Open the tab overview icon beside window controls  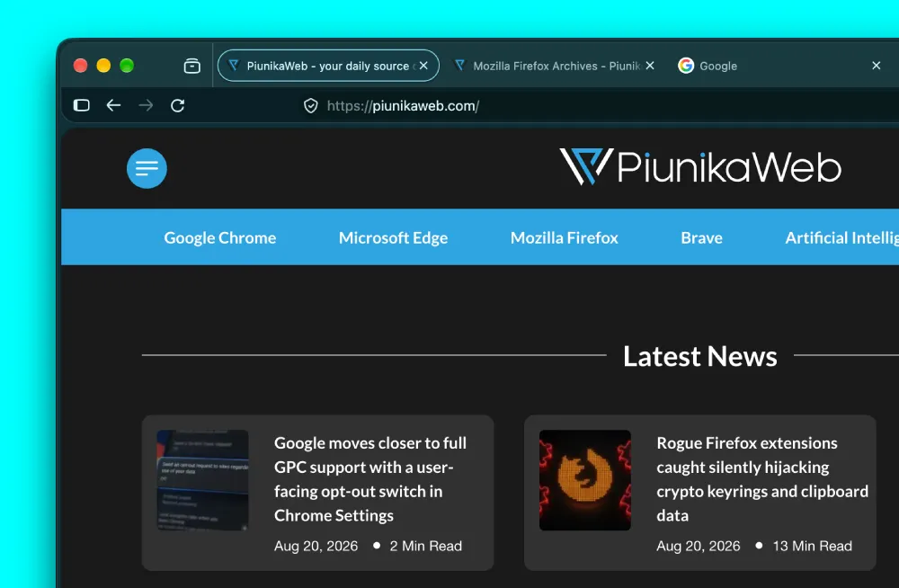tap(192, 66)
